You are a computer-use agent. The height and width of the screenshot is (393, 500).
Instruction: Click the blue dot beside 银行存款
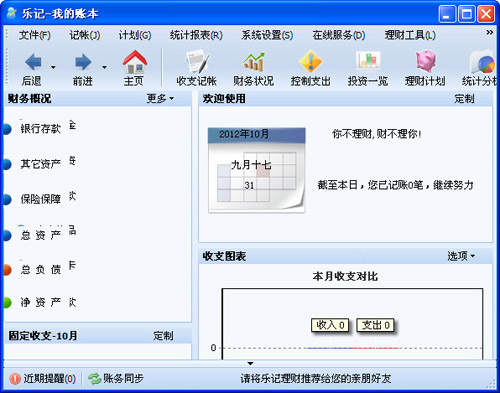point(7,129)
